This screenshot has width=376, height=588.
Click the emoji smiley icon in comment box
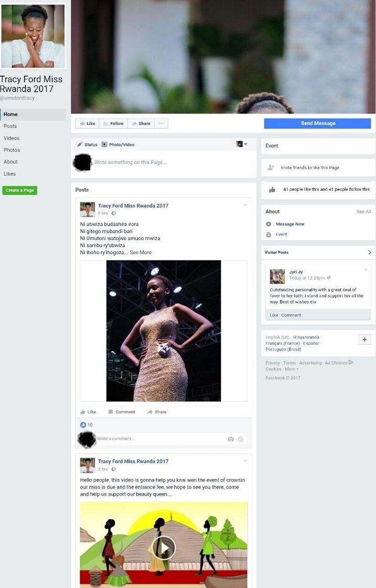[241, 439]
